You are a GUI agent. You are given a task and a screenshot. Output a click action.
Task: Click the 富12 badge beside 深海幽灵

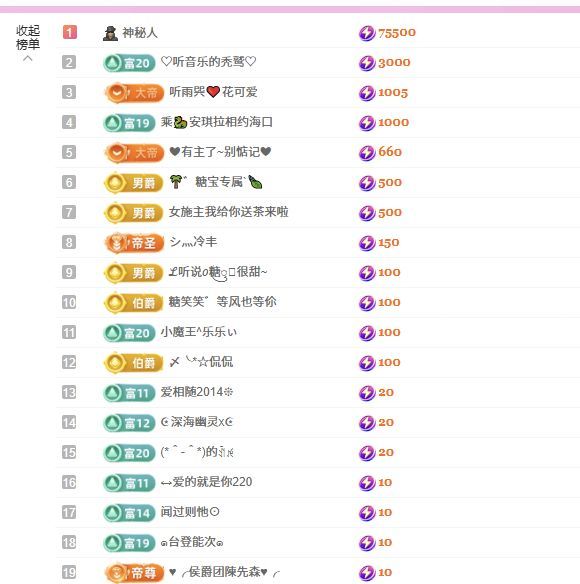(x=129, y=423)
